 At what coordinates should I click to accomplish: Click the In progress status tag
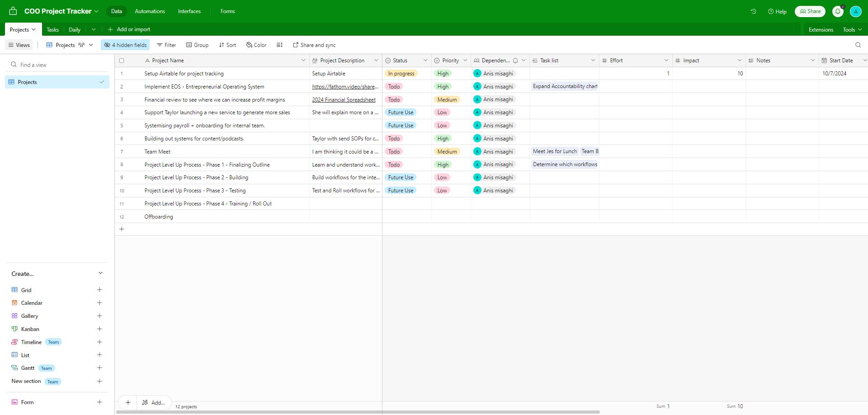pyautogui.click(x=401, y=73)
